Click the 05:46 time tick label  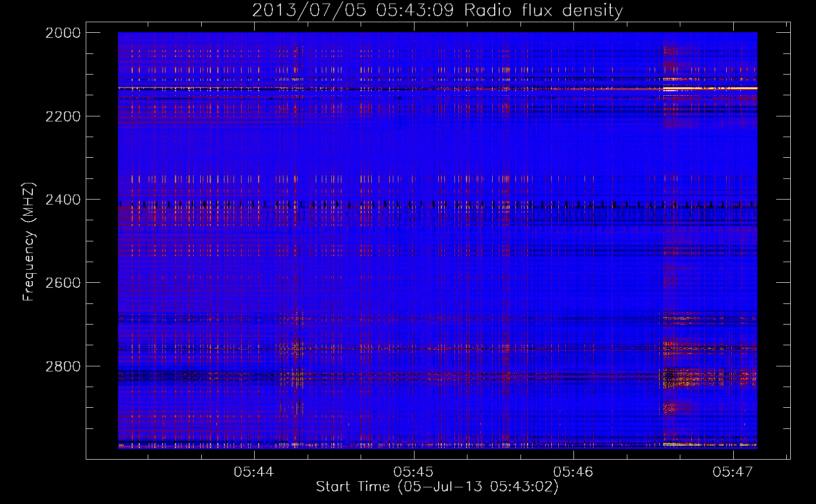[x=573, y=472]
